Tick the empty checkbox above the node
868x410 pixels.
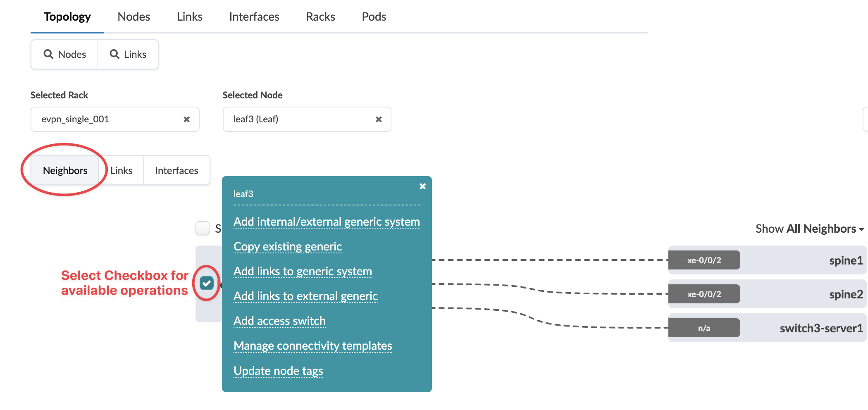(203, 228)
